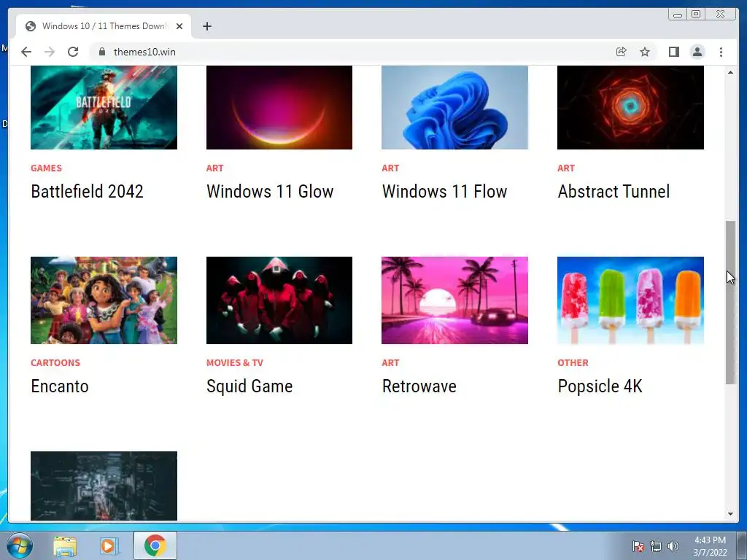Open the Abstract Tunnel thumbnail
The image size is (747, 560).
tap(630, 107)
